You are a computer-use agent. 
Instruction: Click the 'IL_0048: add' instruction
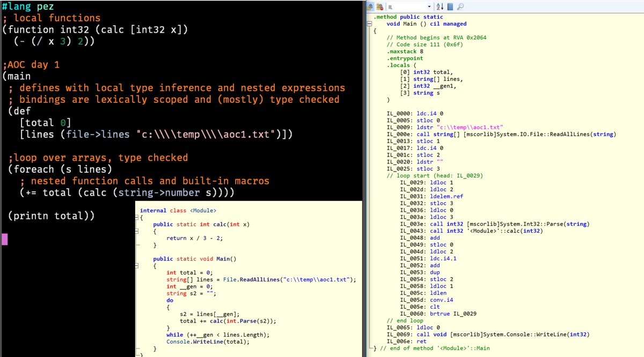420,237
